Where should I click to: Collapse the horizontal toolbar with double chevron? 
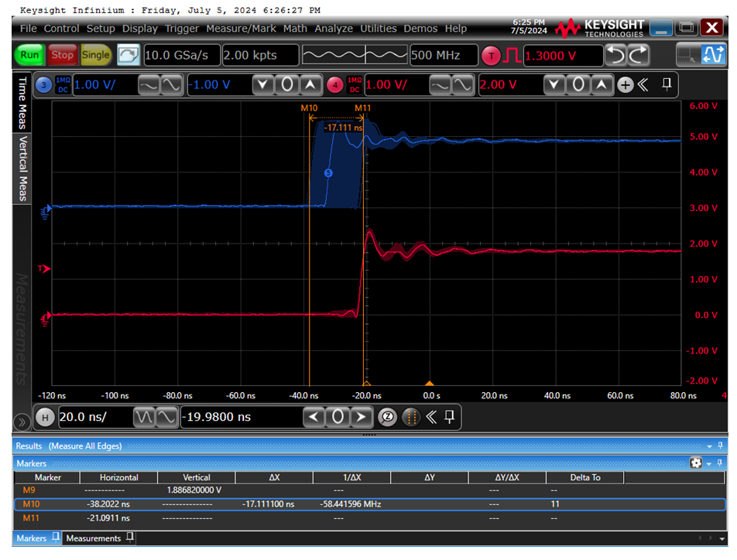pyautogui.click(x=431, y=417)
